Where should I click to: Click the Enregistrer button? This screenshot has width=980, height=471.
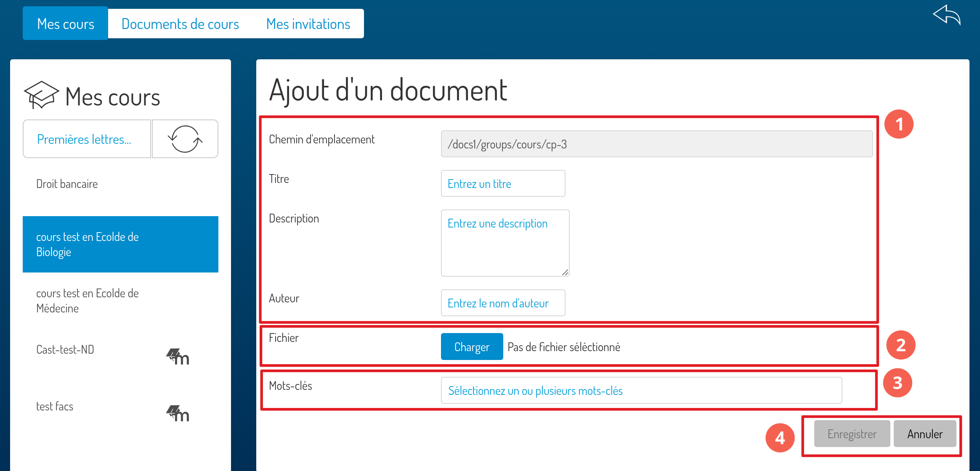coord(852,434)
